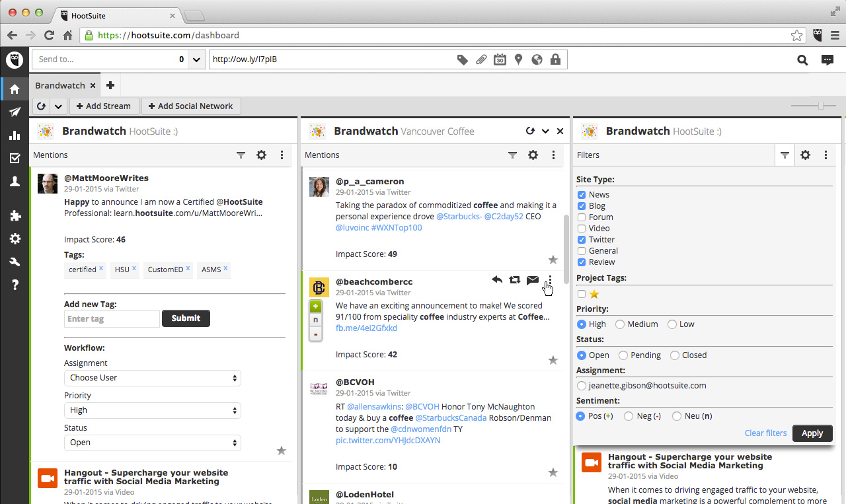Submit the new tag
846x504 pixels.
tap(186, 318)
